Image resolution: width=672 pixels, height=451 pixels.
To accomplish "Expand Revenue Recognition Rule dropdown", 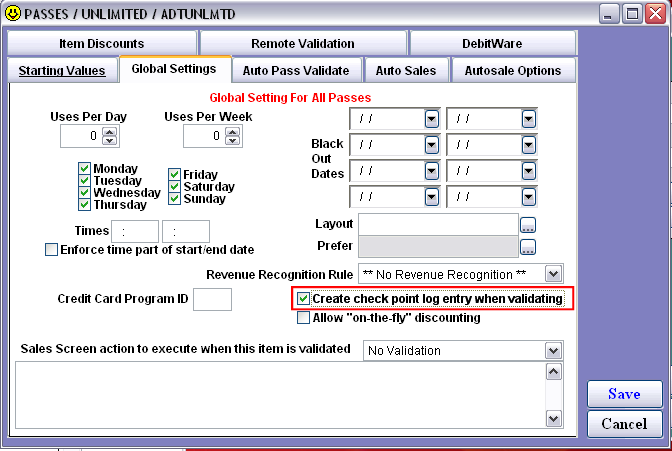I will click(x=553, y=274).
